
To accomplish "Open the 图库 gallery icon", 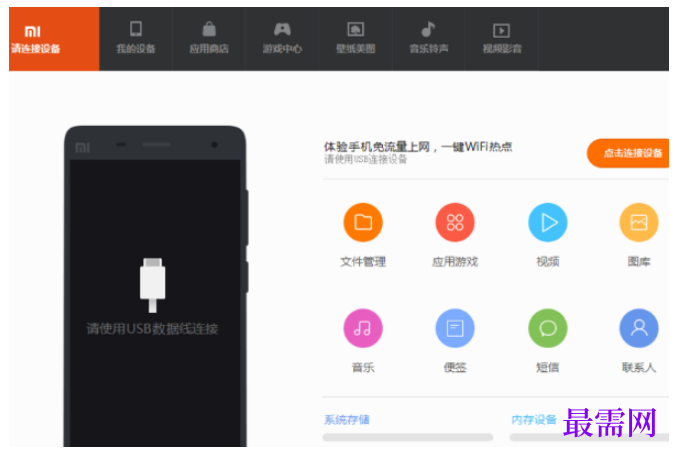I will (x=639, y=222).
